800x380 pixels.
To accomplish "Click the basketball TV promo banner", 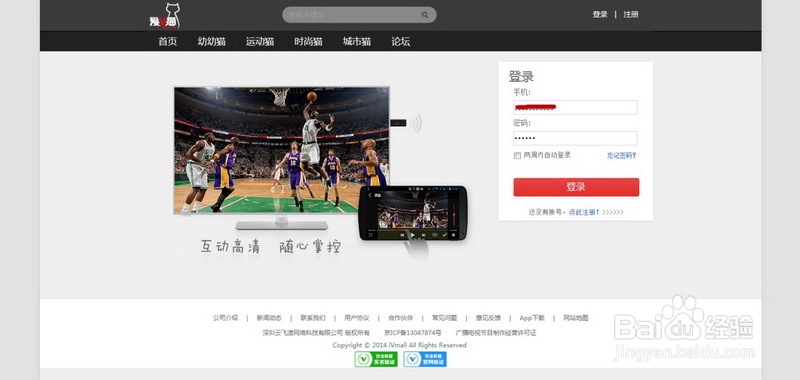I will [x=282, y=150].
